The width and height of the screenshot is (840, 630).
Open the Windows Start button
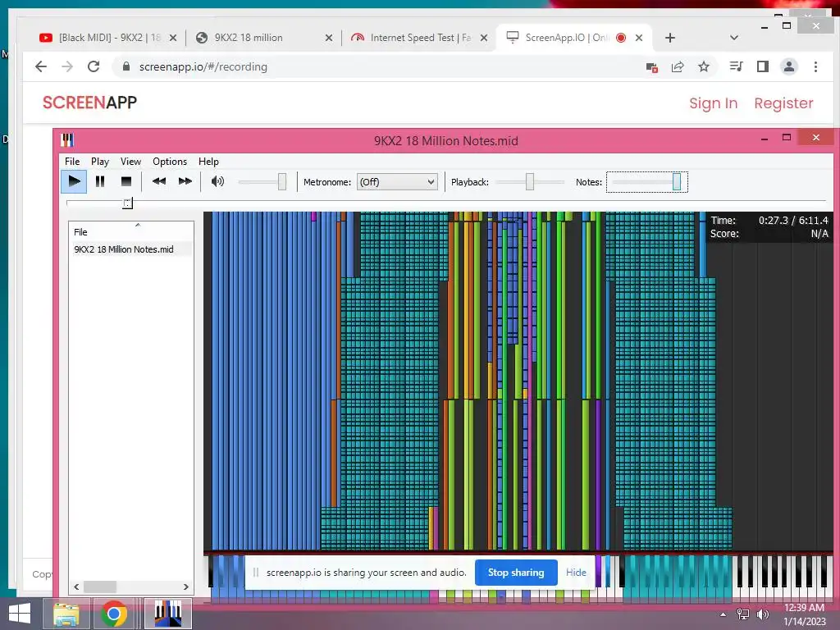[x=20, y=614]
